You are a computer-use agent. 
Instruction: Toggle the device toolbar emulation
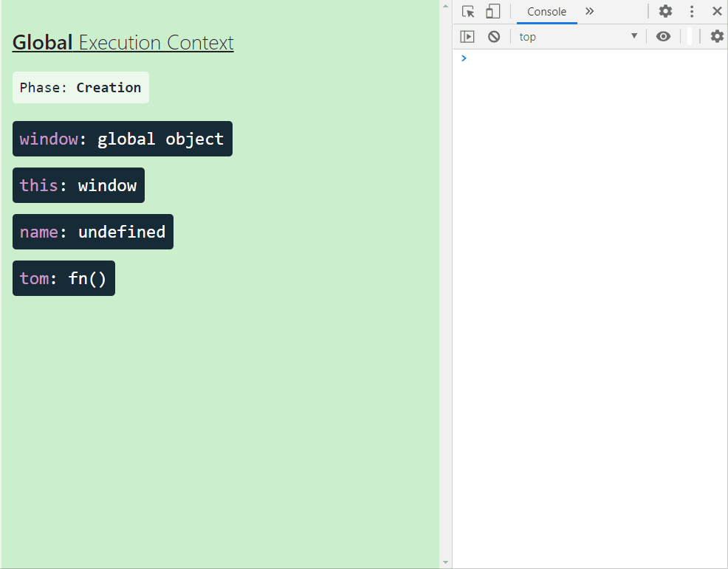tap(492, 11)
